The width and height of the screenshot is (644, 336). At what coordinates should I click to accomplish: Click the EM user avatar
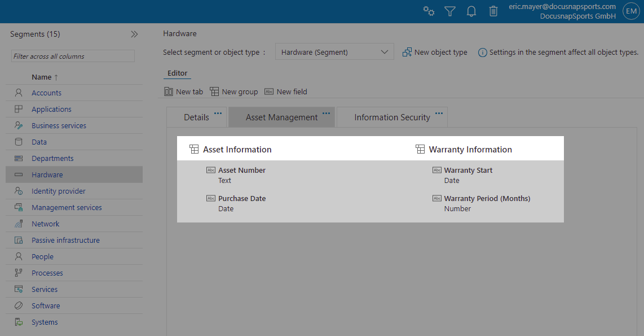[630, 11]
